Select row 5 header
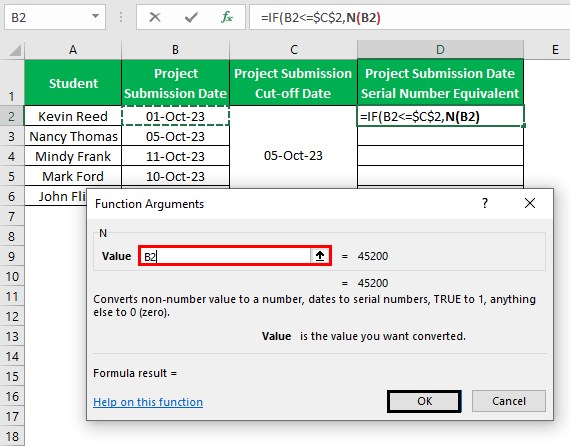The height and width of the screenshot is (446, 570). (x=12, y=176)
